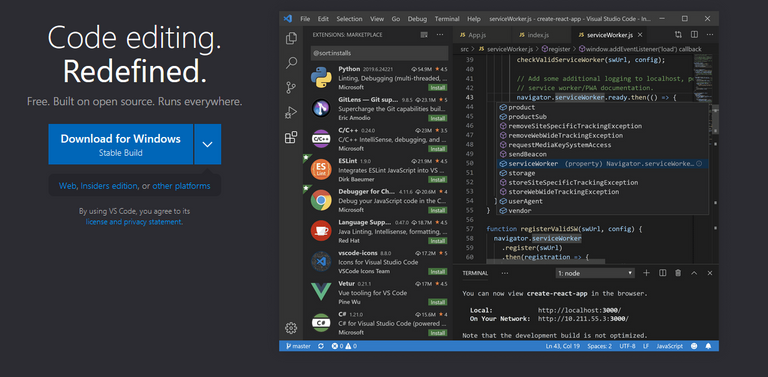This screenshot has height=377, width=768.
Task: Open the Manage gear icon
Action: point(291,328)
